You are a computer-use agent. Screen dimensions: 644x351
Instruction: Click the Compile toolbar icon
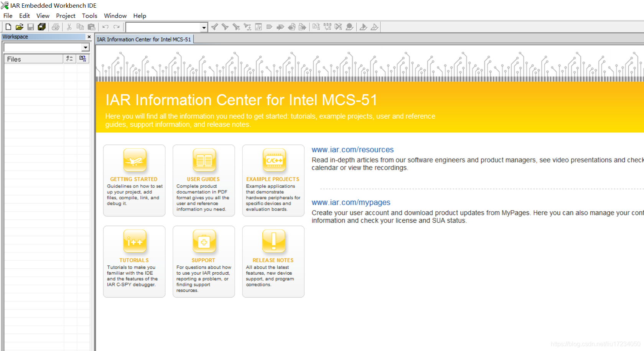click(x=316, y=27)
